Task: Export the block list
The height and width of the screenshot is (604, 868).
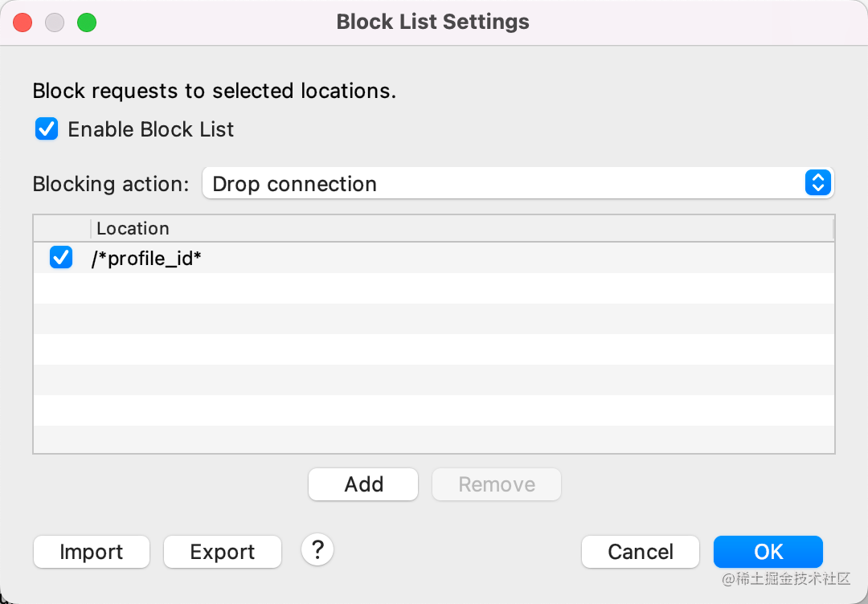Action: [x=223, y=552]
